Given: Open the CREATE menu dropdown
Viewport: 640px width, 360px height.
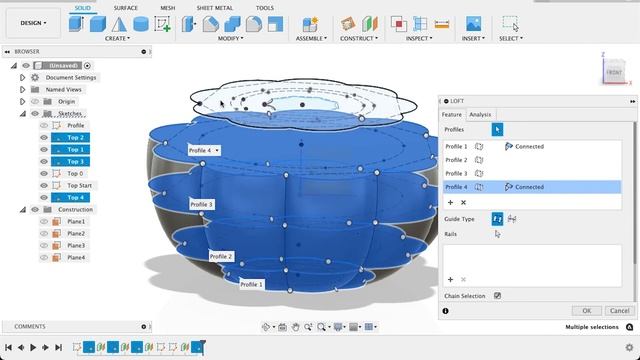Looking at the screenshot, I should coord(117,38).
